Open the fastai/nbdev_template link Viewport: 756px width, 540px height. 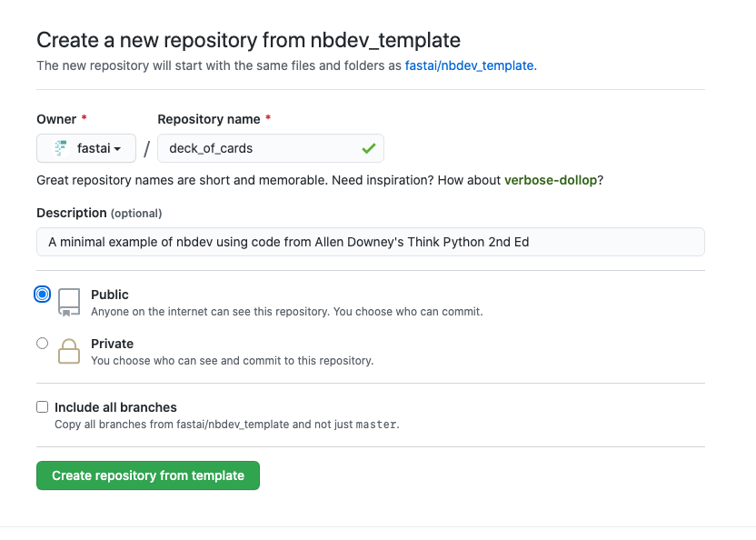[469, 65]
